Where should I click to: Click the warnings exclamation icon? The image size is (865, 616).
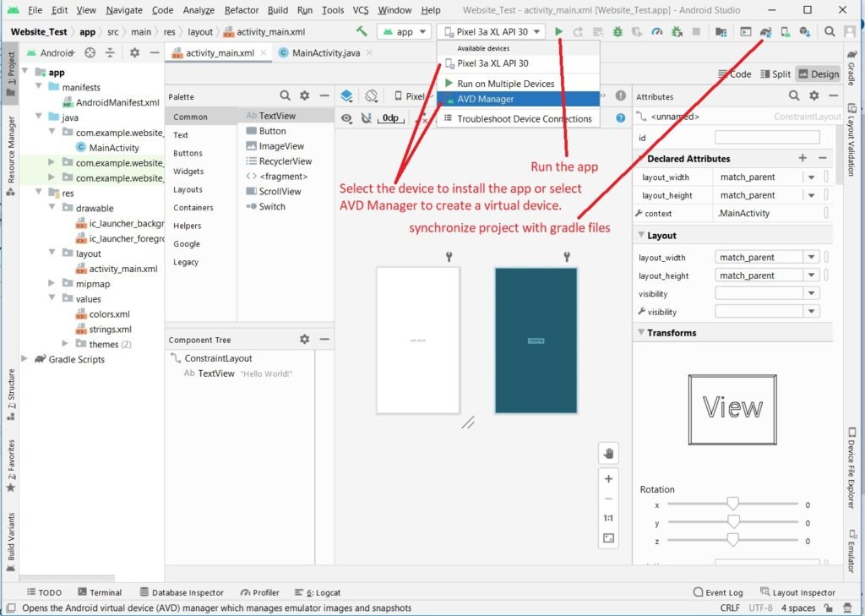tap(621, 95)
